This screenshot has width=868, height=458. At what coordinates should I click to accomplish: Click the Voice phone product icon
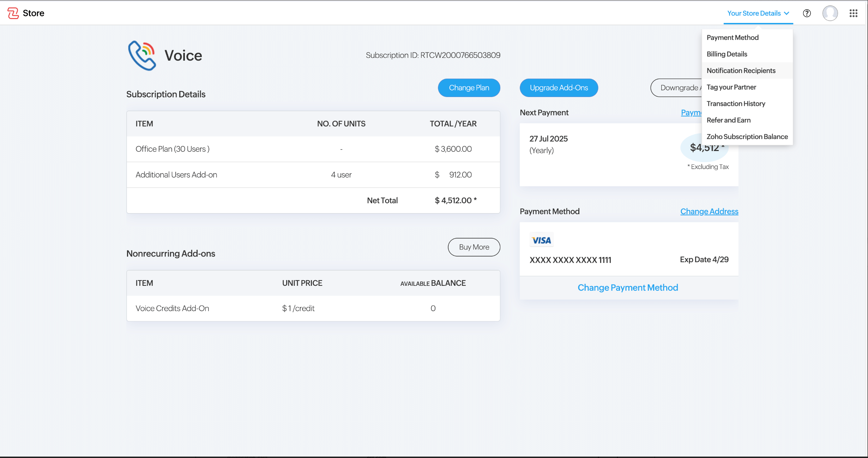(x=142, y=55)
